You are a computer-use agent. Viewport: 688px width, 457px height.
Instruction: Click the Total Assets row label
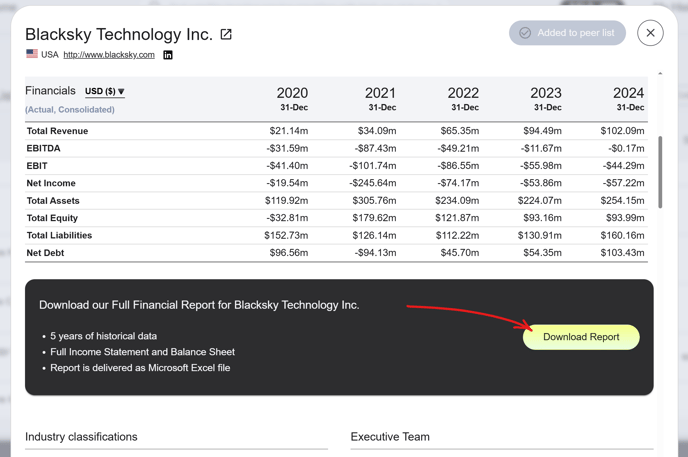(x=53, y=200)
